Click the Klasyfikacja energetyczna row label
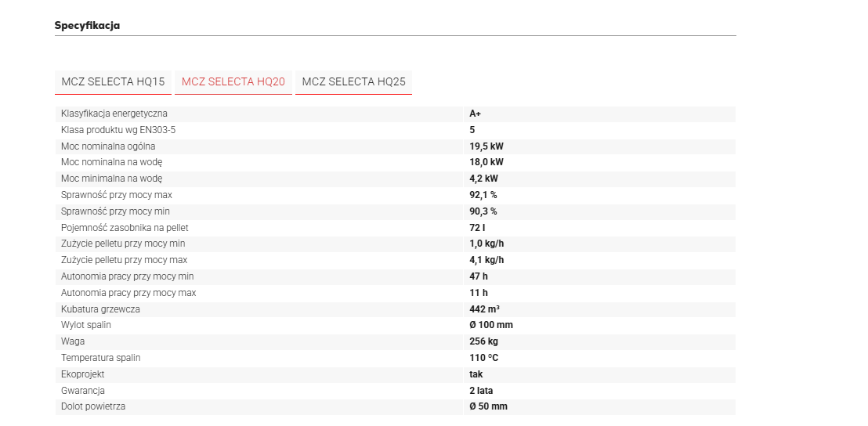 [114, 114]
